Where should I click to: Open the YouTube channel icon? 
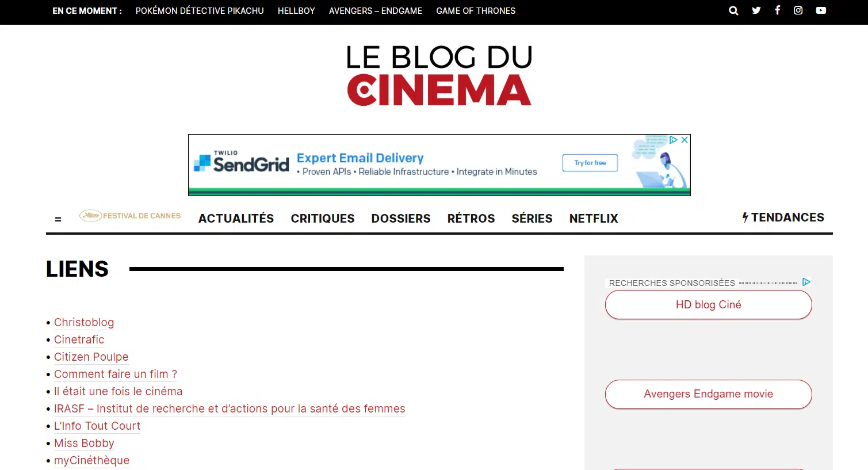(x=821, y=10)
